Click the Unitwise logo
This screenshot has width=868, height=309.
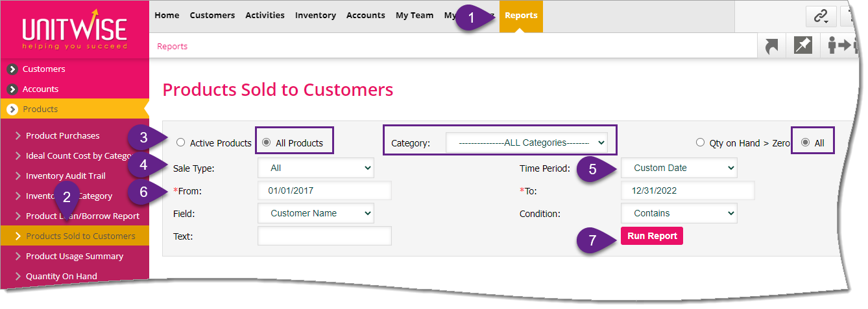click(x=75, y=29)
